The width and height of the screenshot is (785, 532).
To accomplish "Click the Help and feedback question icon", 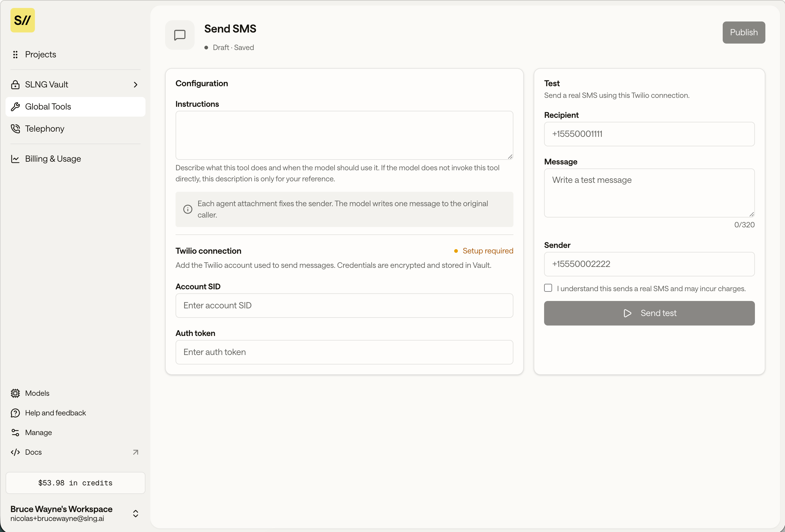I will (15, 413).
